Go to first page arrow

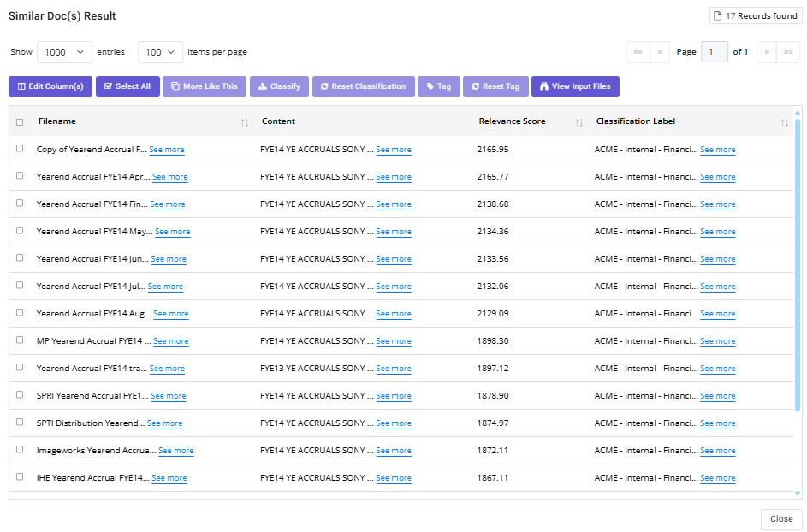pyautogui.click(x=638, y=52)
